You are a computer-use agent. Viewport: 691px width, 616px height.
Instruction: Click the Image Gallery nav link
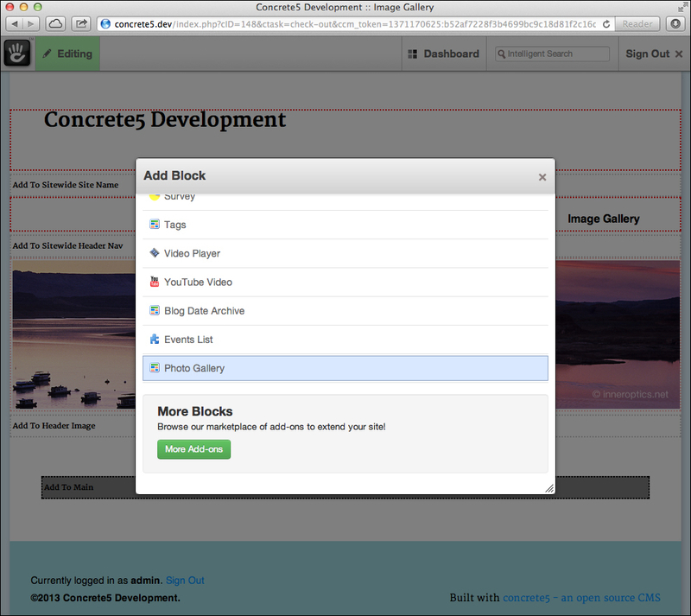pos(603,219)
